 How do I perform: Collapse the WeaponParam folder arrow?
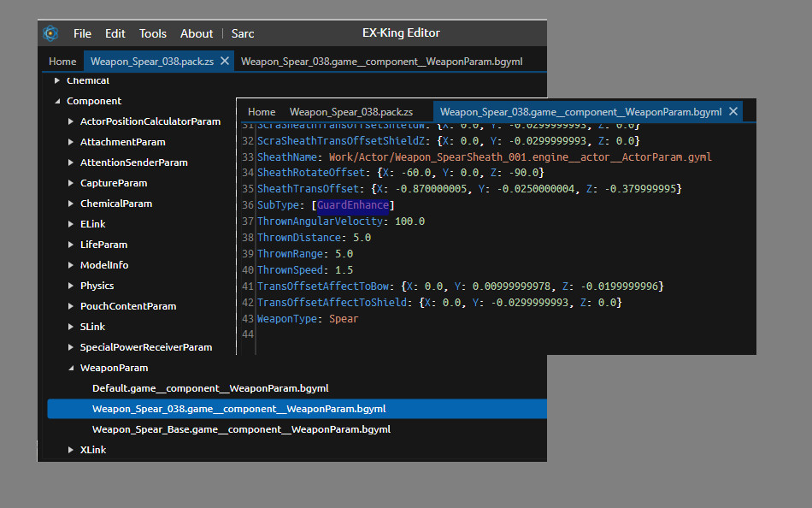pos(71,368)
